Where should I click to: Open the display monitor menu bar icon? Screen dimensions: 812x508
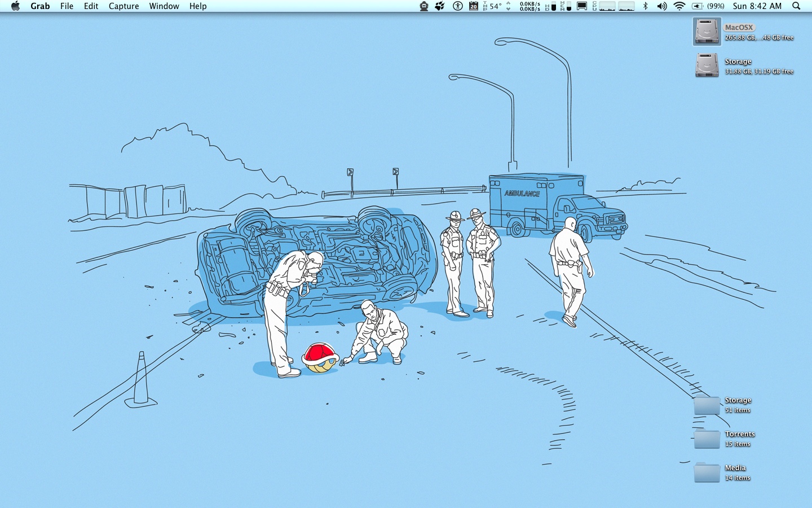coord(582,6)
